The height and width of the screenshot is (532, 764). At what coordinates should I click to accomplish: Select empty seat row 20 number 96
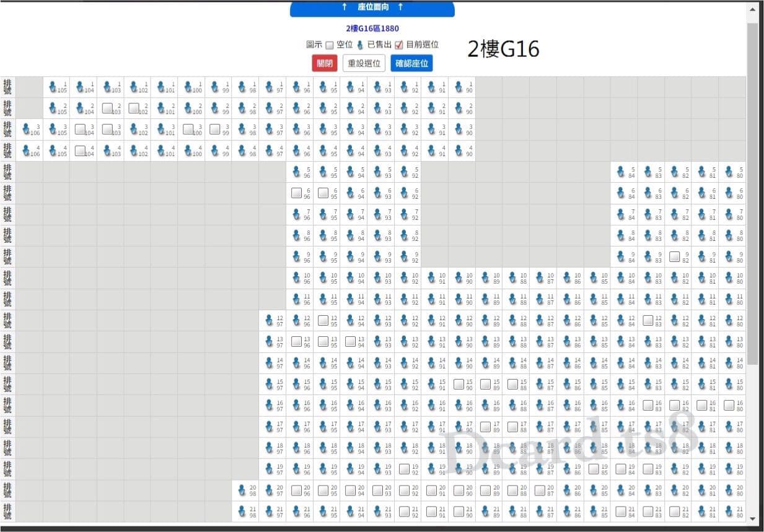[x=296, y=490]
